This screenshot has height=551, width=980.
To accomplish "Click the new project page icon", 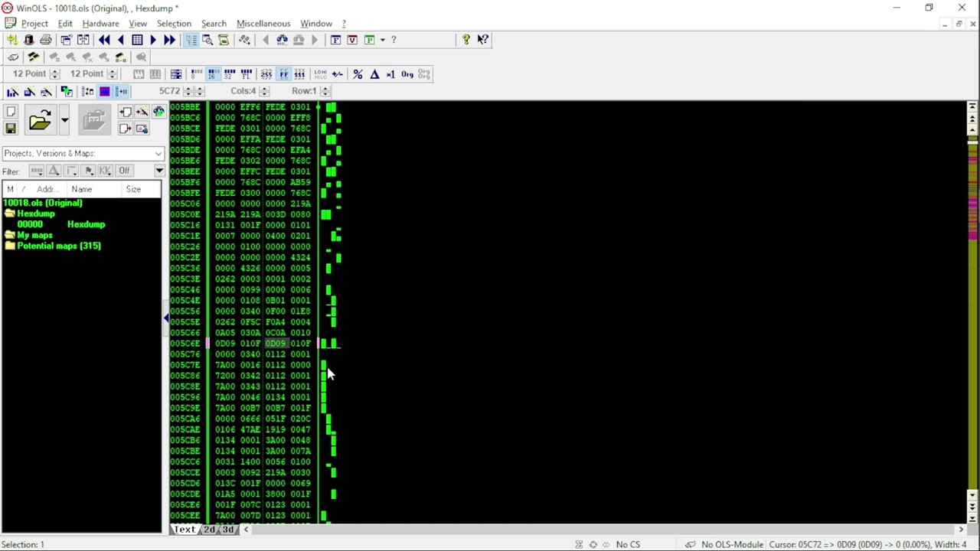I will point(11,112).
